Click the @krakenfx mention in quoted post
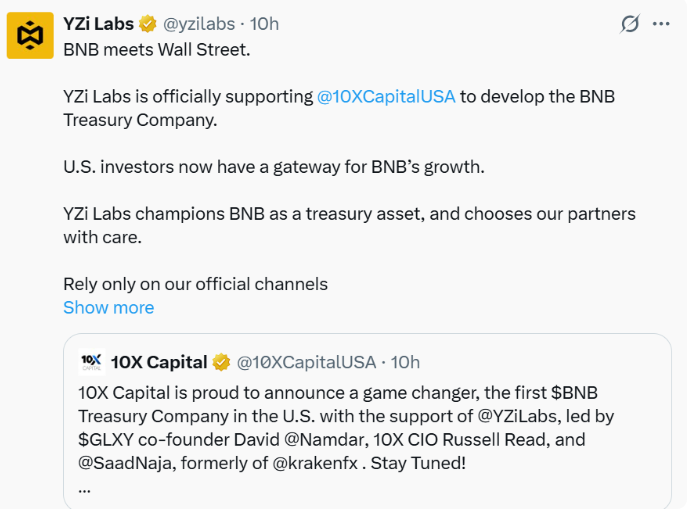Image resolution: width=696 pixels, height=513 pixels. [315, 463]
